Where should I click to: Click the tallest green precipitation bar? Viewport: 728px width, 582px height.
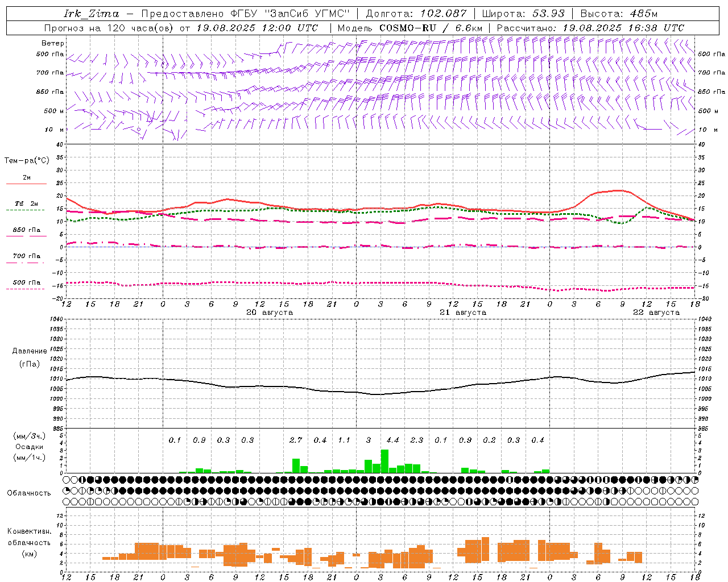(x=384, y=461)
